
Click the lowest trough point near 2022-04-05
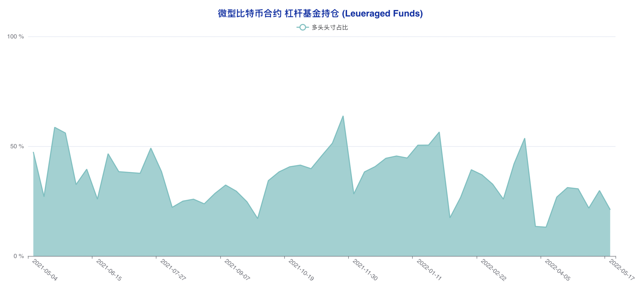coord(546,227)
